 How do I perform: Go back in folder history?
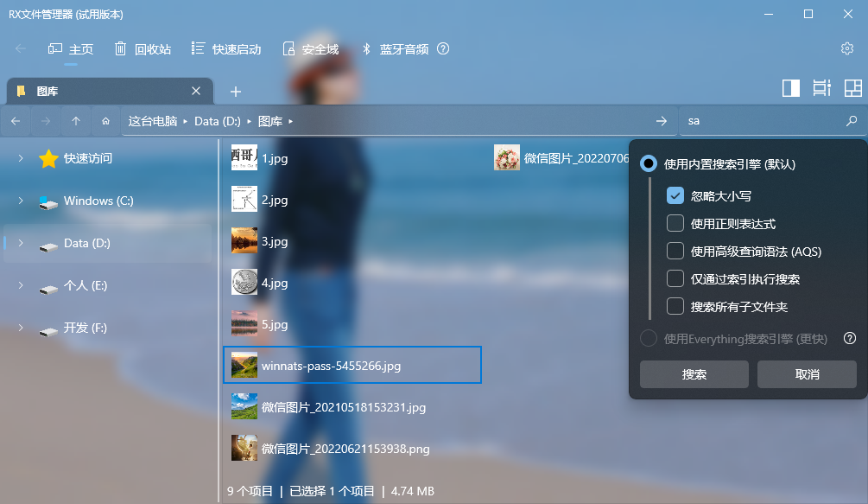[x=16, y=121]
